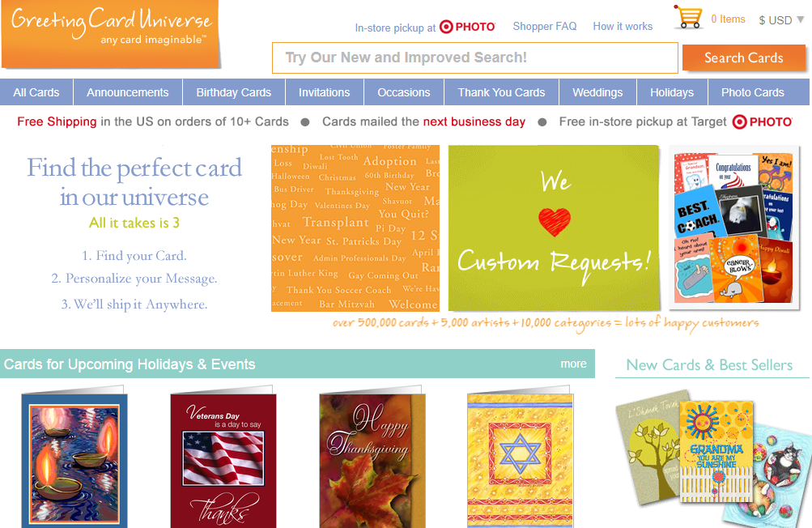Show more upcoming holidays and events
812x528 pixels.
click(x=573, y=364)
